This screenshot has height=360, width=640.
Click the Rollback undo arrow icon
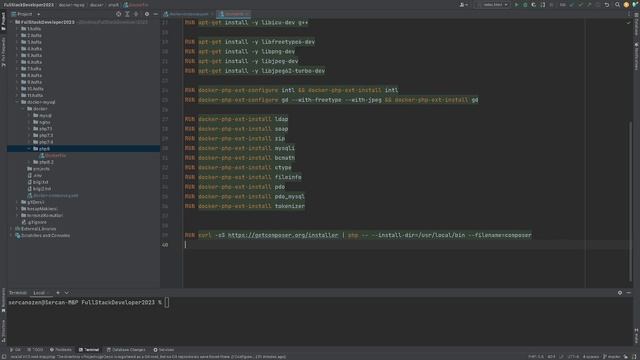click(x=607, y=5)
